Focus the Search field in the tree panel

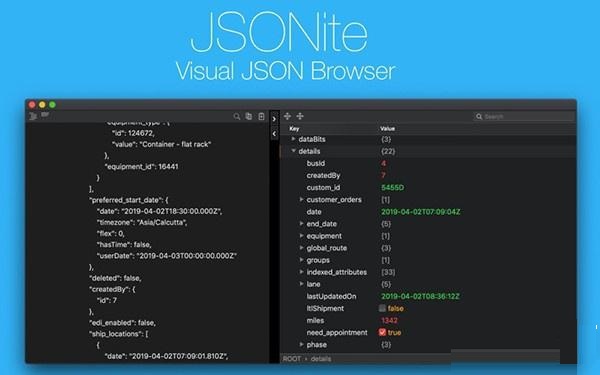coord(524,116)
